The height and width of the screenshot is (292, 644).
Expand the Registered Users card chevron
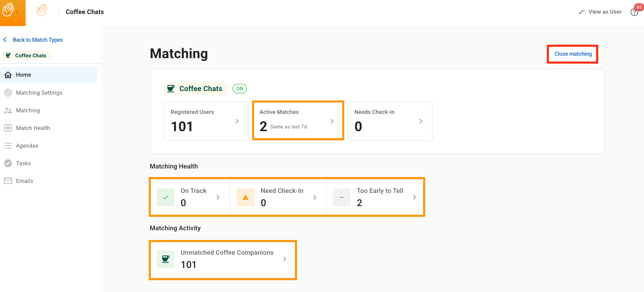237,121
